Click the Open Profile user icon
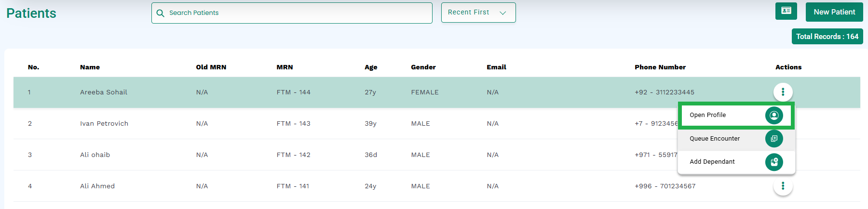868x209 pixels. point(774,115)
